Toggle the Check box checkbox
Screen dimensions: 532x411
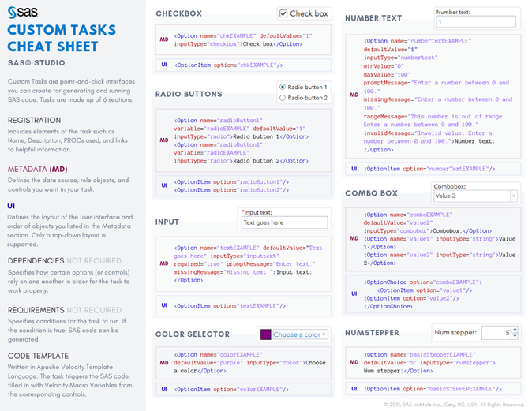pyautogui.click(x=283, y=13)
